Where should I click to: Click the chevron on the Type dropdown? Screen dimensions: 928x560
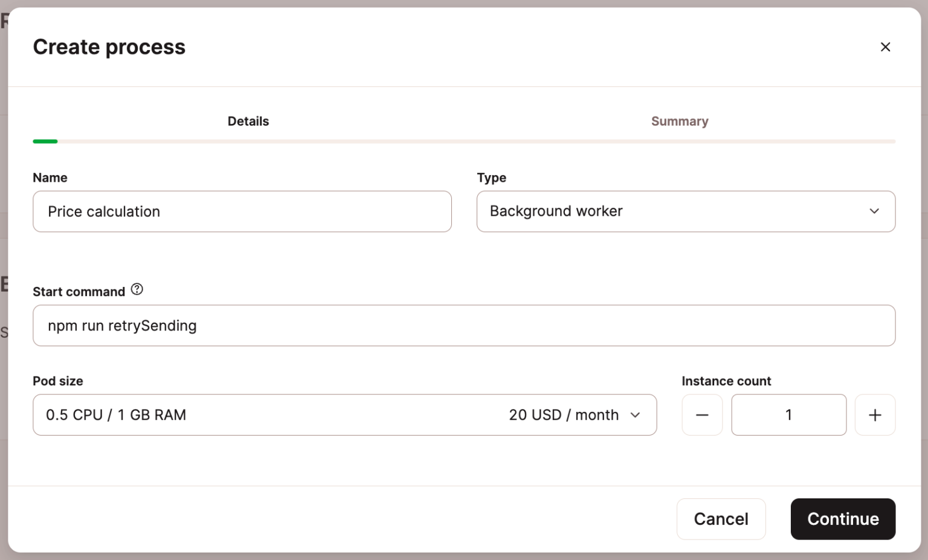[874, 211]
